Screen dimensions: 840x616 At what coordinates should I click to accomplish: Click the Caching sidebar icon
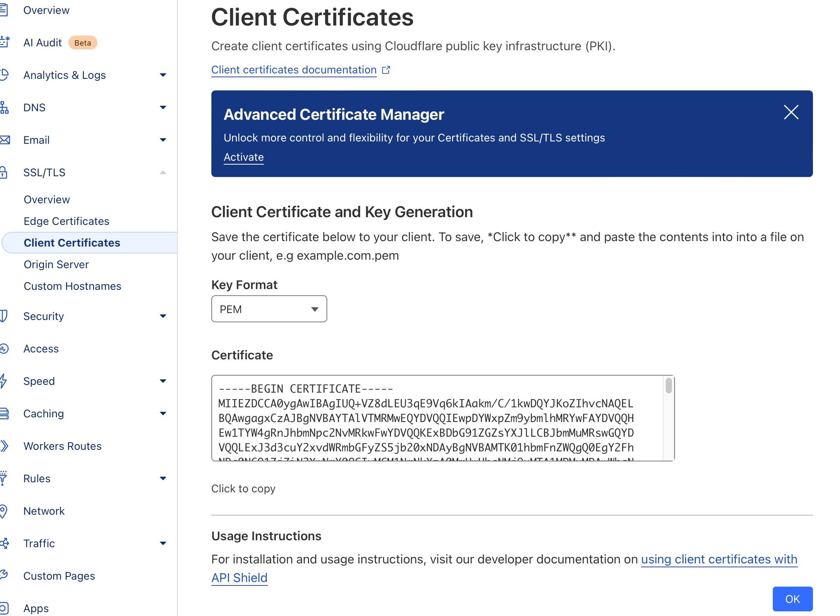tap(4, 414)
